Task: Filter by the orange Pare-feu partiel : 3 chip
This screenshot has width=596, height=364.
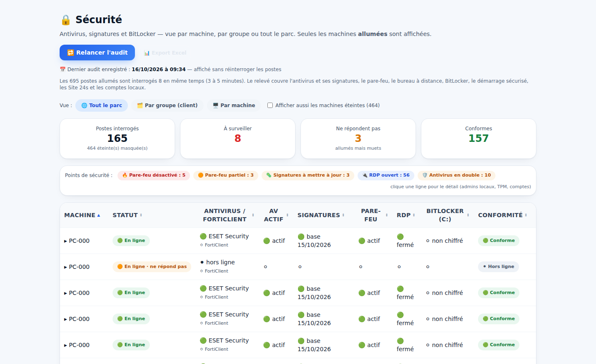Action: coord(226,175)
